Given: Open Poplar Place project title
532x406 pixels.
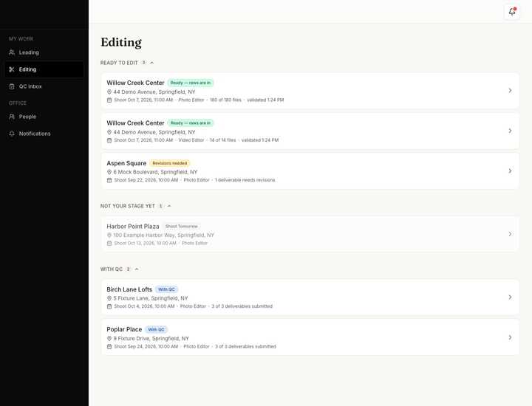Looking at the screenshot, I should [x=124, y=329].
